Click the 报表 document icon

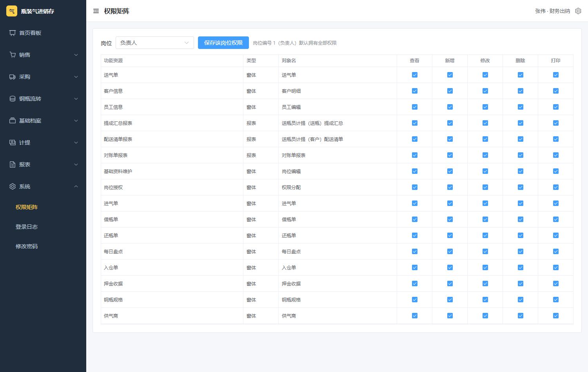[x=13, y=164]
